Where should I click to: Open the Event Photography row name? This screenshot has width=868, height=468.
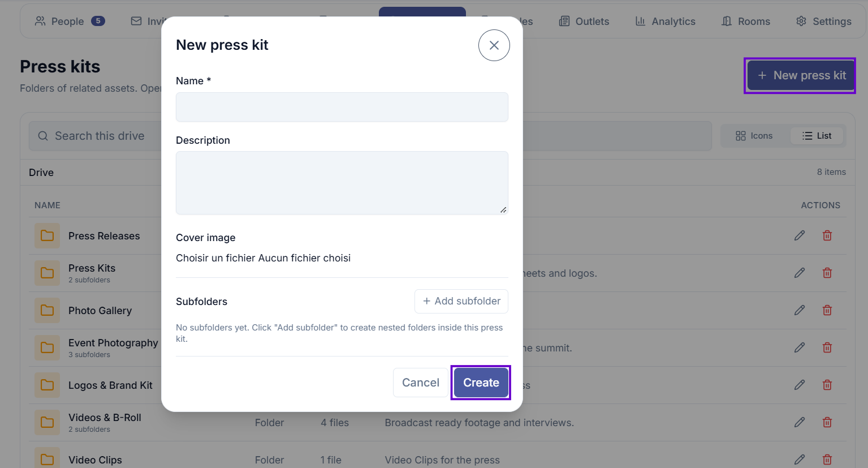(x=113, y=343)
